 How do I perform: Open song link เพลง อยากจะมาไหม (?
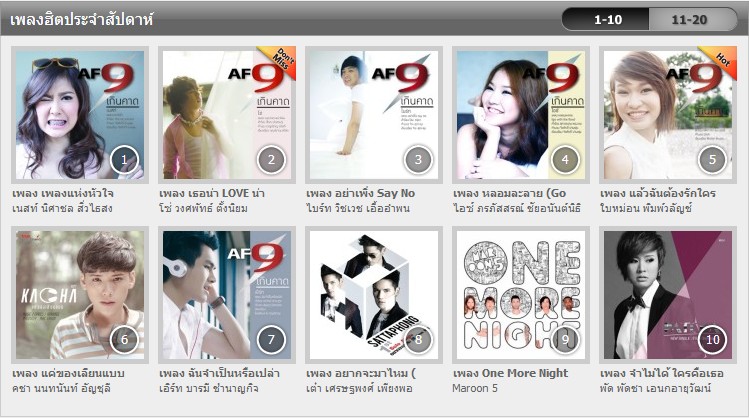pos(361,373)
